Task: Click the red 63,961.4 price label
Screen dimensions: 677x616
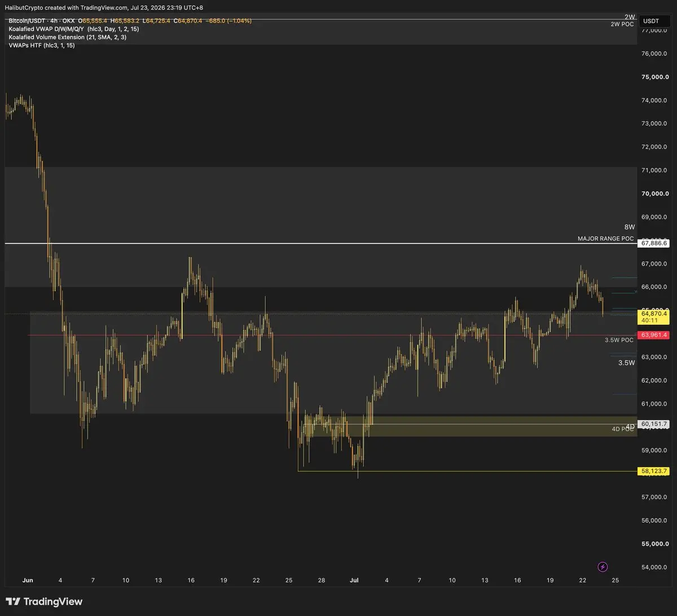Action: click(x=653, y=335)
